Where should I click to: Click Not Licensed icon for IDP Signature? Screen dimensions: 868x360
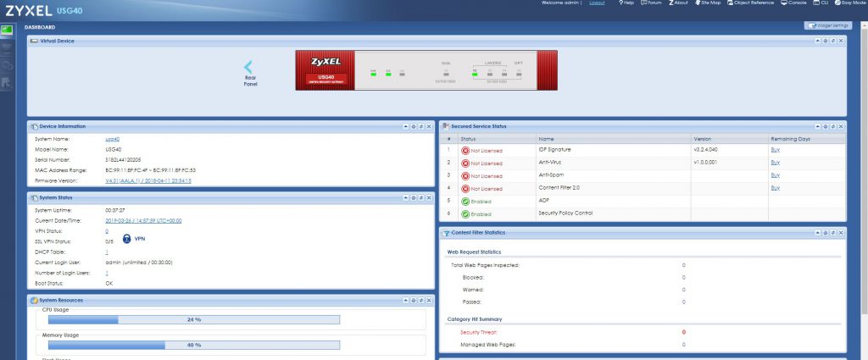465,151
